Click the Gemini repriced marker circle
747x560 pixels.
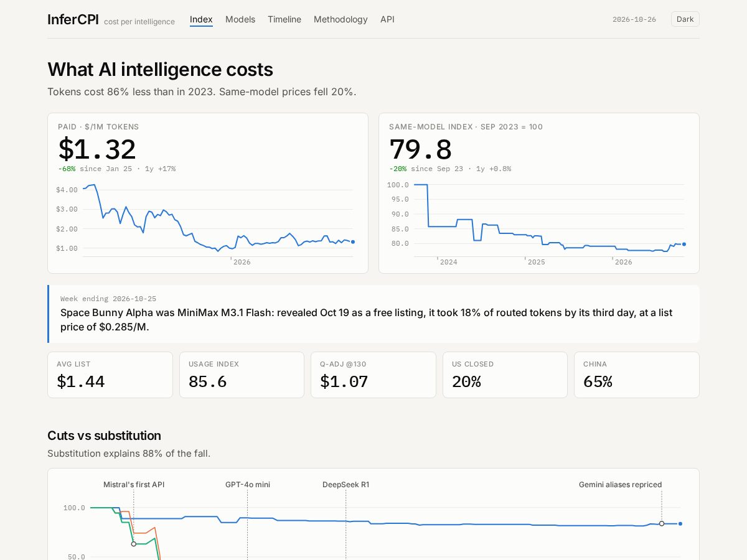[662, 523]
